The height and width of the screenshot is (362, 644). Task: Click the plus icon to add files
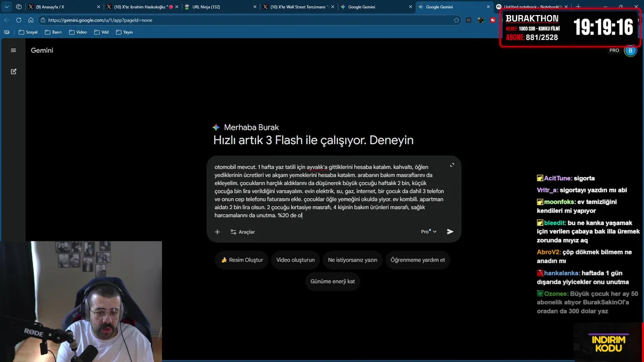click(217, 232)
